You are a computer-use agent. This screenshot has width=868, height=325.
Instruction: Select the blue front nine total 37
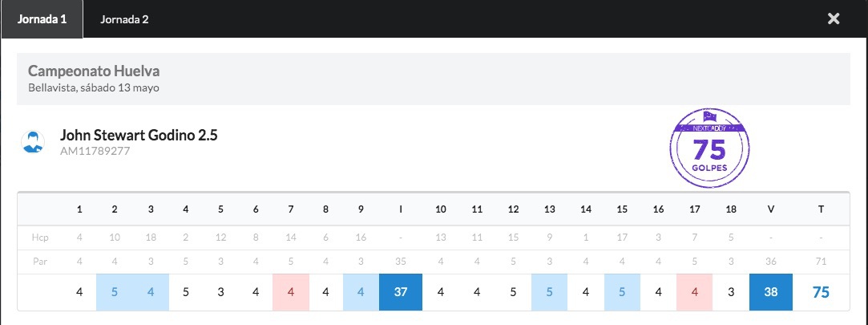[402, 292]
